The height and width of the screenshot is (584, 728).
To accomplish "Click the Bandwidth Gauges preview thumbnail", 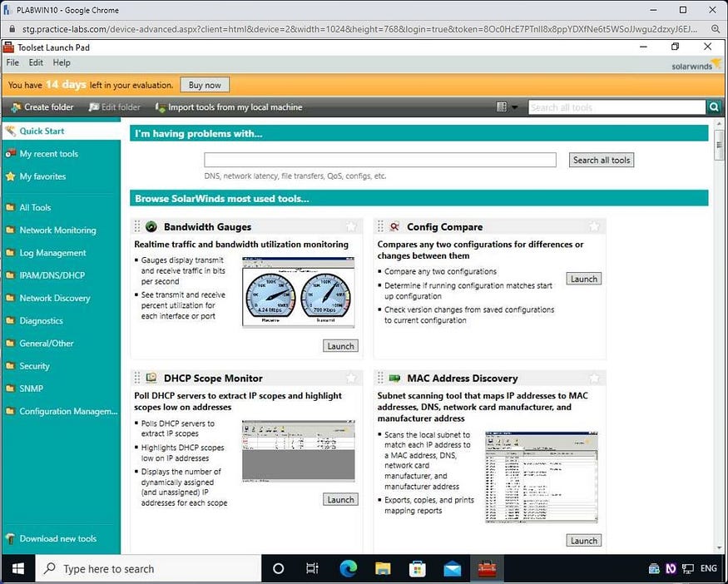I will click(x=298, y=292).
